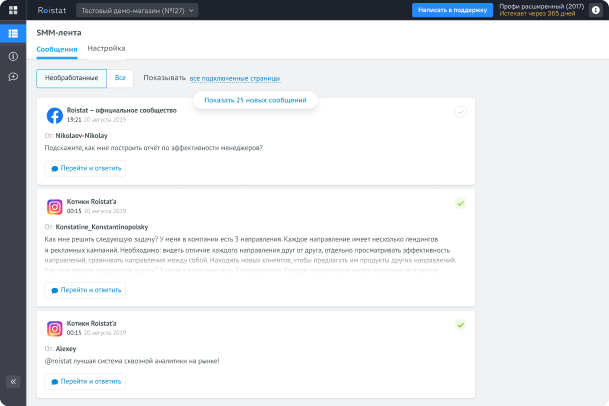Open the project selector dropdown Тестовый демо-магазин

(x=137, y=10)
